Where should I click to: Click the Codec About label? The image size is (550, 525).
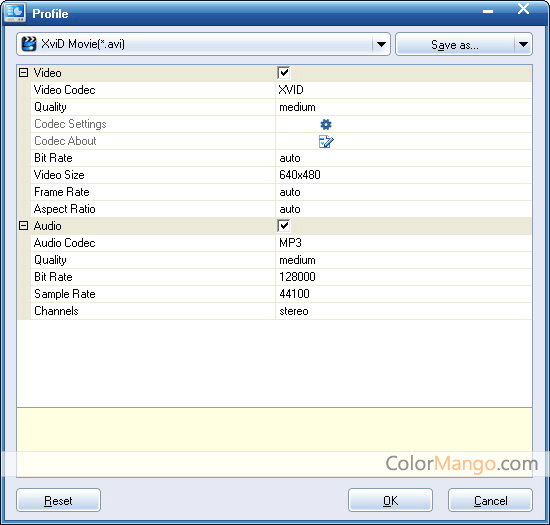click(x=65, y=141)
